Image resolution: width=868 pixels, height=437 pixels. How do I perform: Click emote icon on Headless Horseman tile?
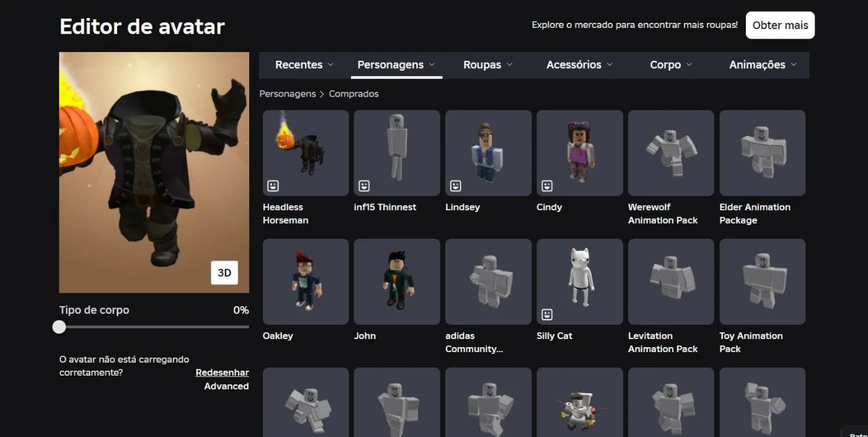point(273,185)
